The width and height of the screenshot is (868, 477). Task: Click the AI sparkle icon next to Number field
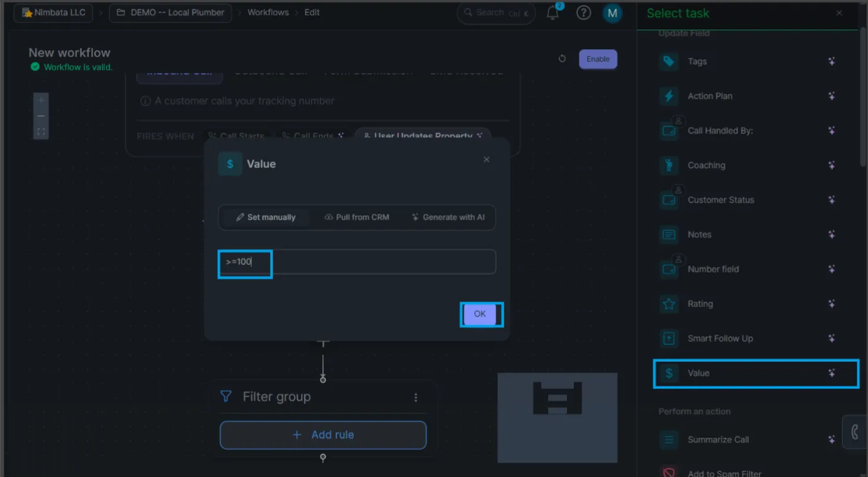point(831,269)
